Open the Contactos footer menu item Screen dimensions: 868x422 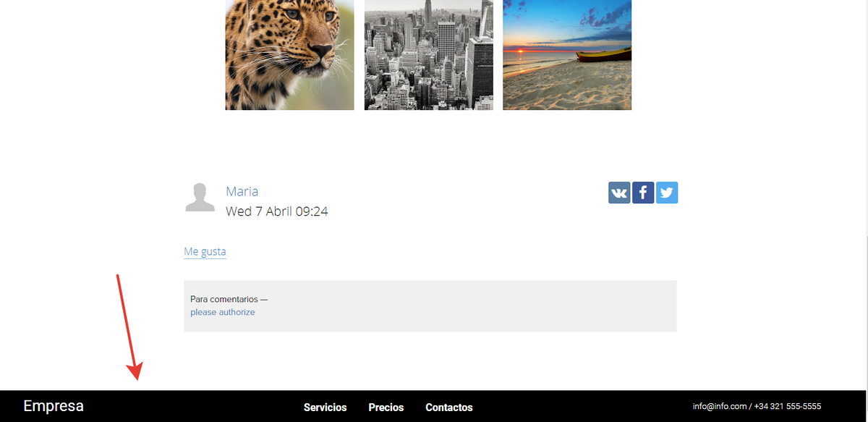449,408
